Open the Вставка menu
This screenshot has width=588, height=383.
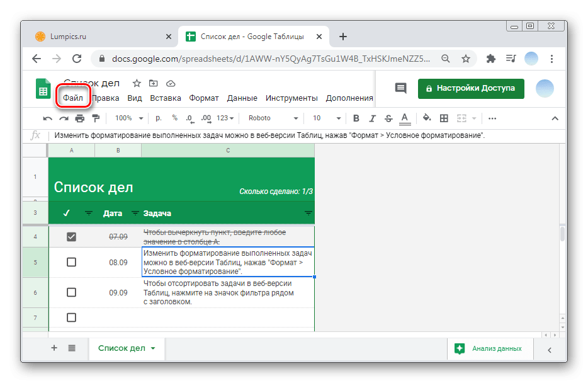166,98
